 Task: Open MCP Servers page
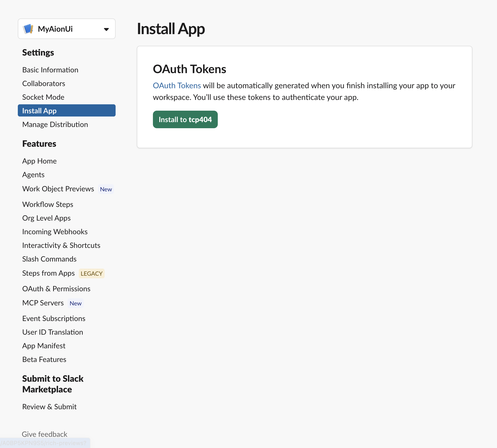pyautogui.click(x=43, y=303)
